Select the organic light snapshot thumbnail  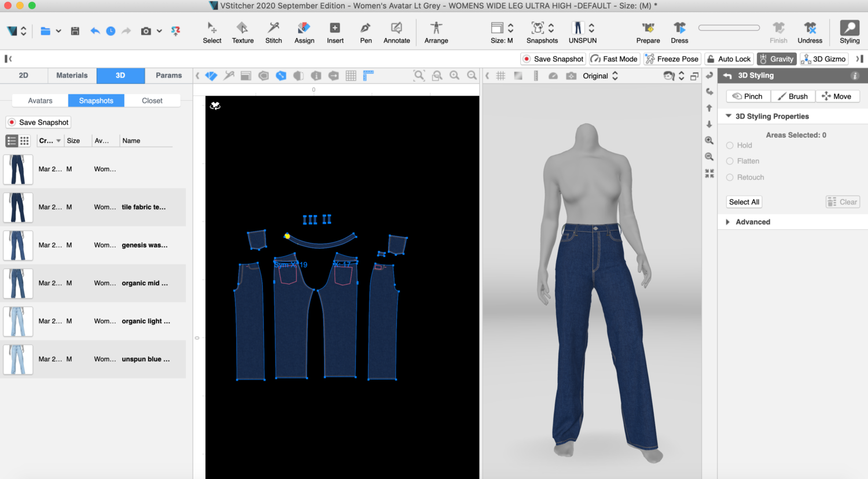(x=18, y=322)
